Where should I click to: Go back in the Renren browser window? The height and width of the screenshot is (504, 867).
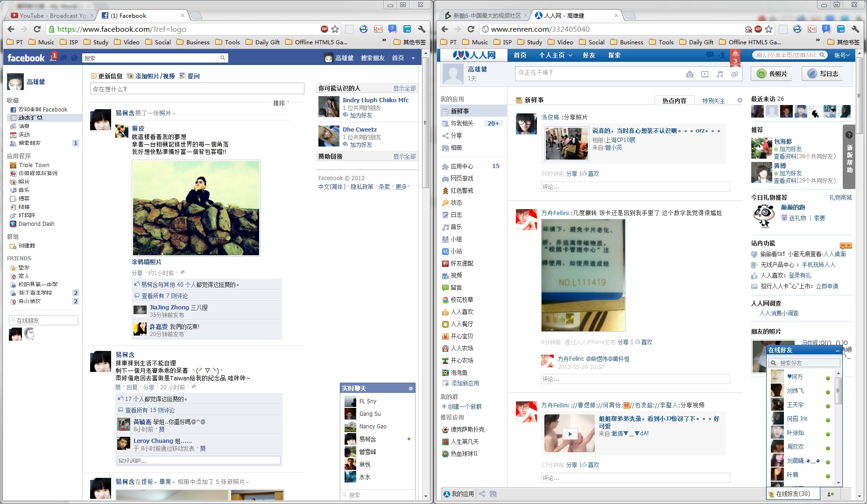click(444, 29)
